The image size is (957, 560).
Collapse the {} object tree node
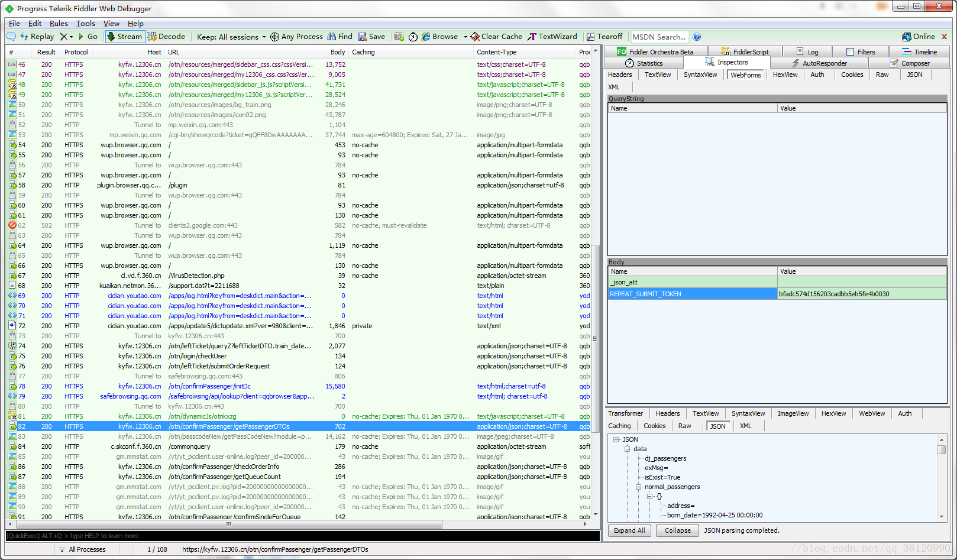tap(649, 496)
